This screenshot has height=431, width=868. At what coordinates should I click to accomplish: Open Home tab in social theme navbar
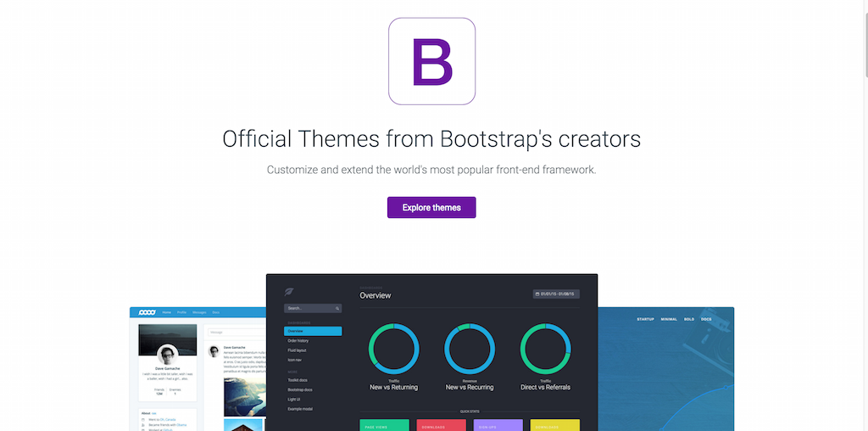pos(166,312)
